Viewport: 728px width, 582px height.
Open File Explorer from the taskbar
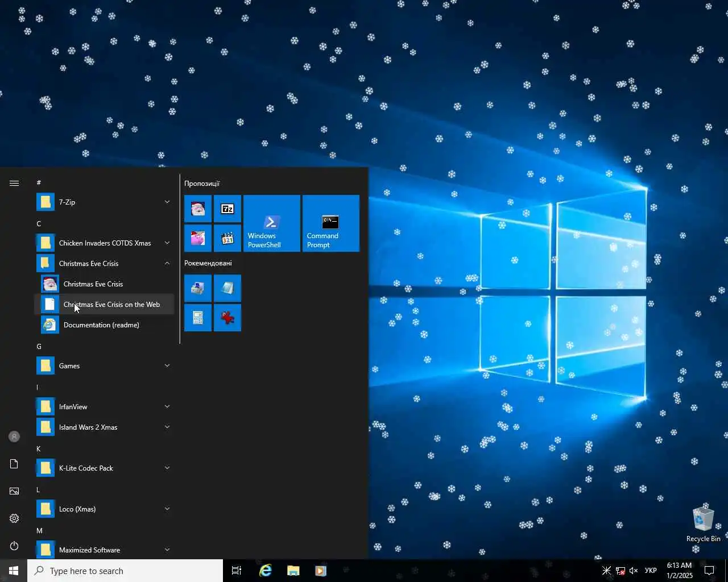coord(293,571)
